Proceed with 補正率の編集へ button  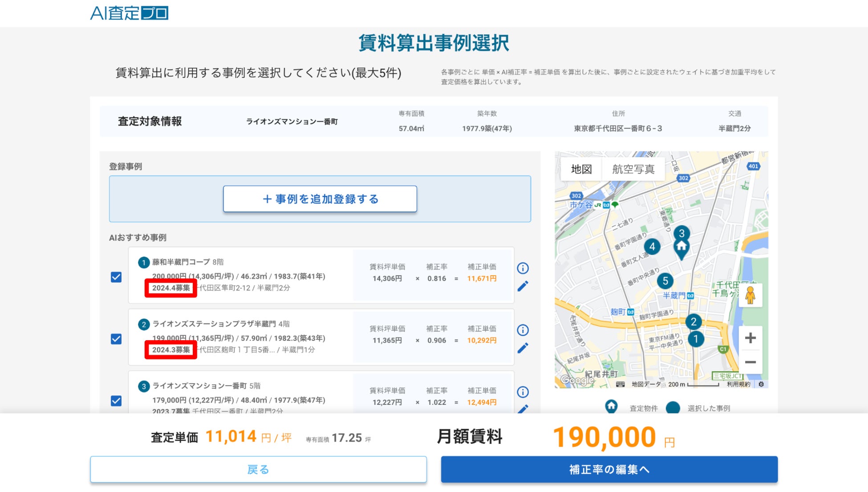(609, 469)
